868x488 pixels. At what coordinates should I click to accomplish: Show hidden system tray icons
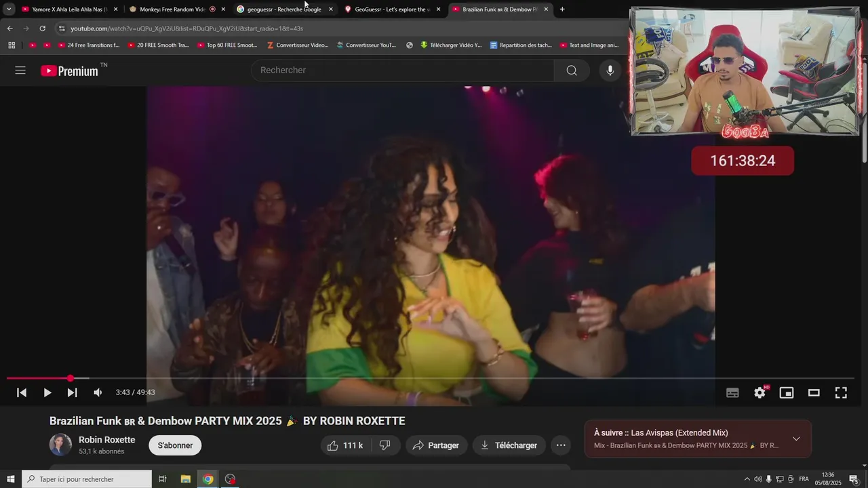(x=747, y=479)
